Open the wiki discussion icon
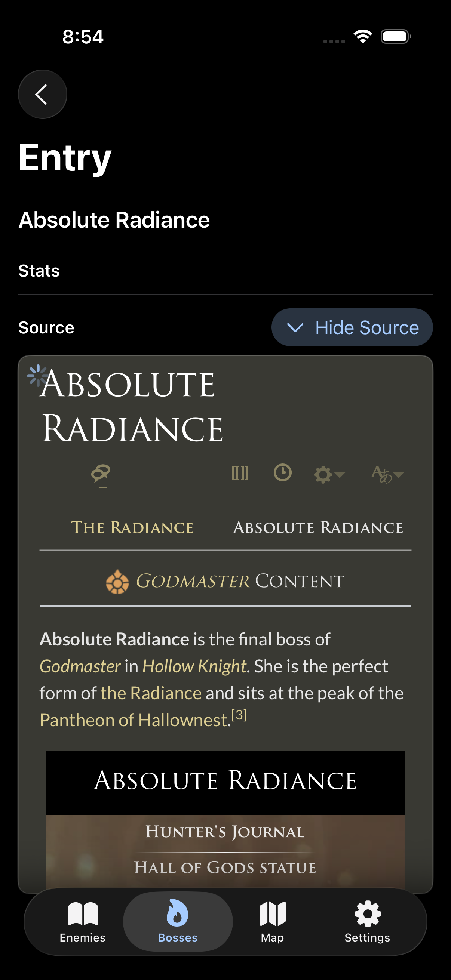Viewport: 451px width, 980px height. coord(101,474)
